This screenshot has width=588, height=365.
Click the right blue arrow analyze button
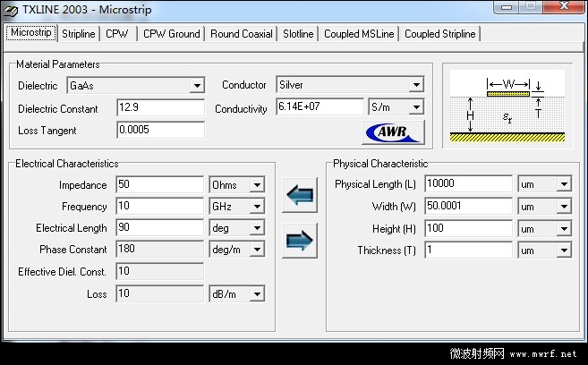click(x=300, y=241)
